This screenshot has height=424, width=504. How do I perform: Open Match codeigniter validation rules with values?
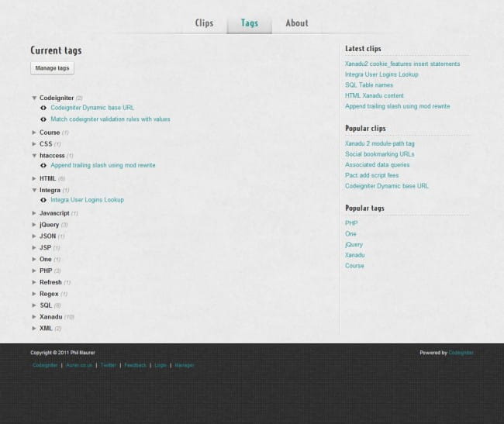110,119
